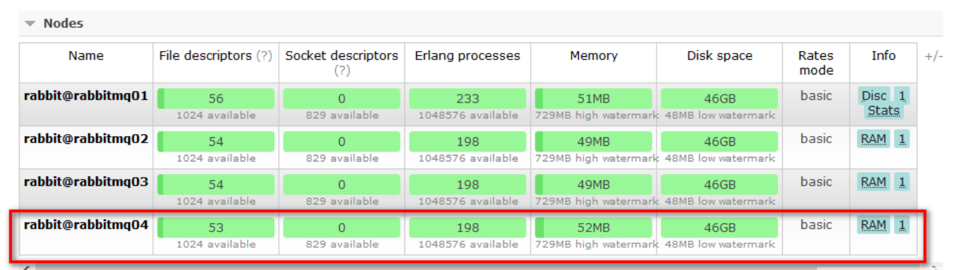Click the Disc badge for rabbitmq01
The image size is (980, 270).
click(x=874, y=96)
